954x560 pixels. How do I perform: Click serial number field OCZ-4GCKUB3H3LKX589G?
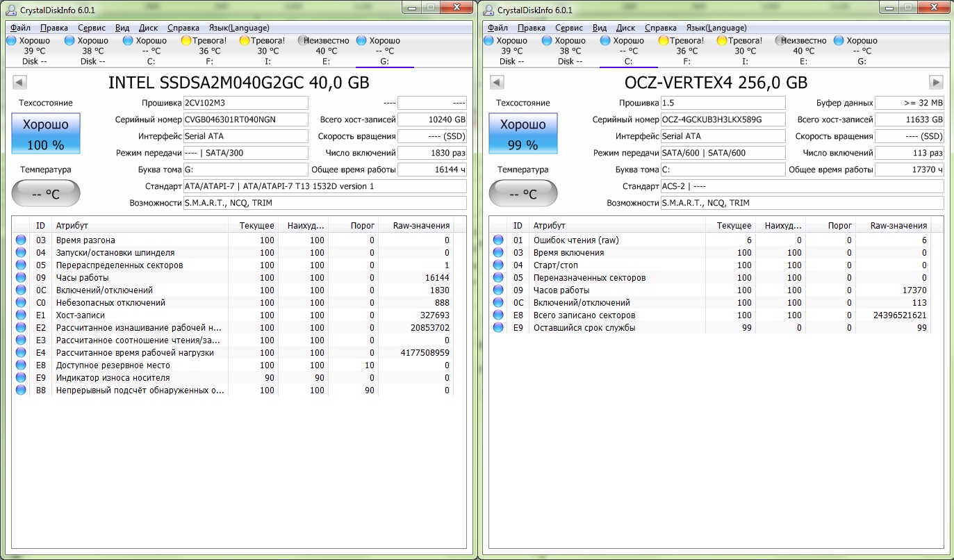723,120
